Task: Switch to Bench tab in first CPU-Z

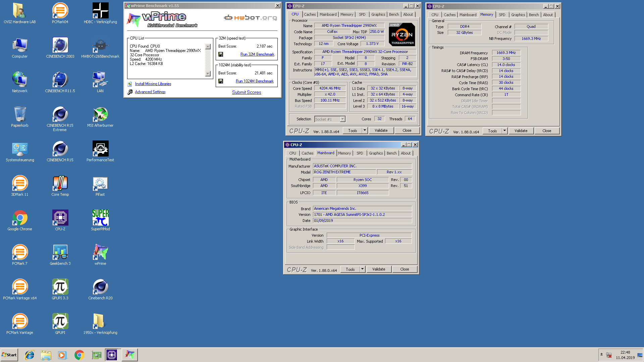Action: pyautogui.click(x=394, y=14)
